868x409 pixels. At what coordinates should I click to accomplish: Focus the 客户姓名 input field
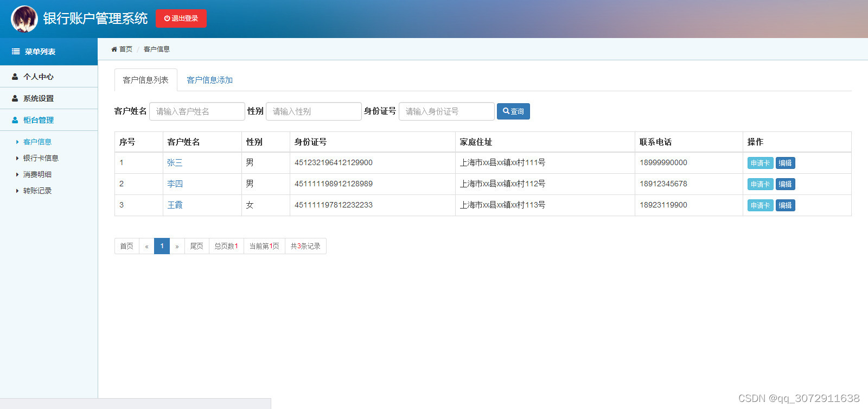click(x=197, y=111)
